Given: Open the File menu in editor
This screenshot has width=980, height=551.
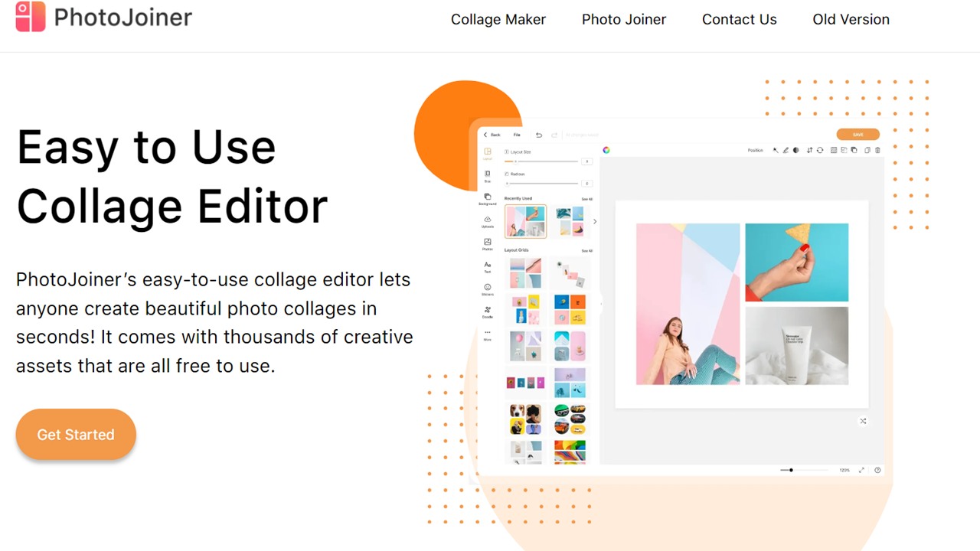Looking at the screenshot, I should pos(517,135).
